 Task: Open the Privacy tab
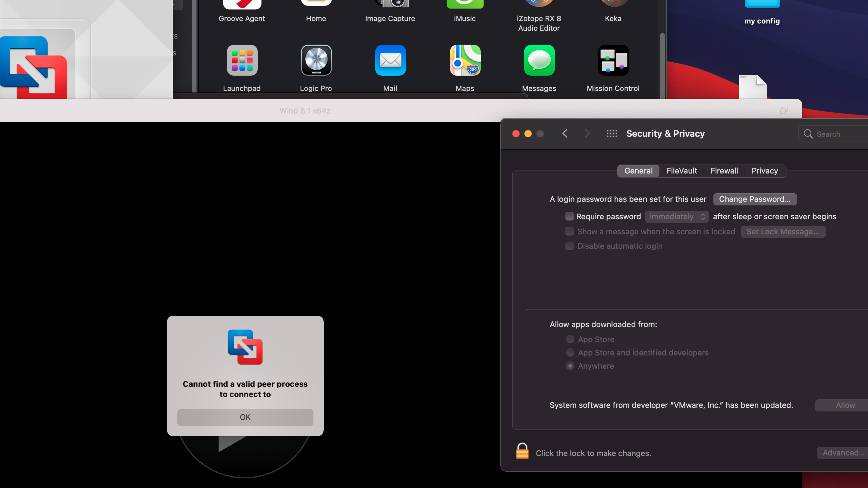765,171
